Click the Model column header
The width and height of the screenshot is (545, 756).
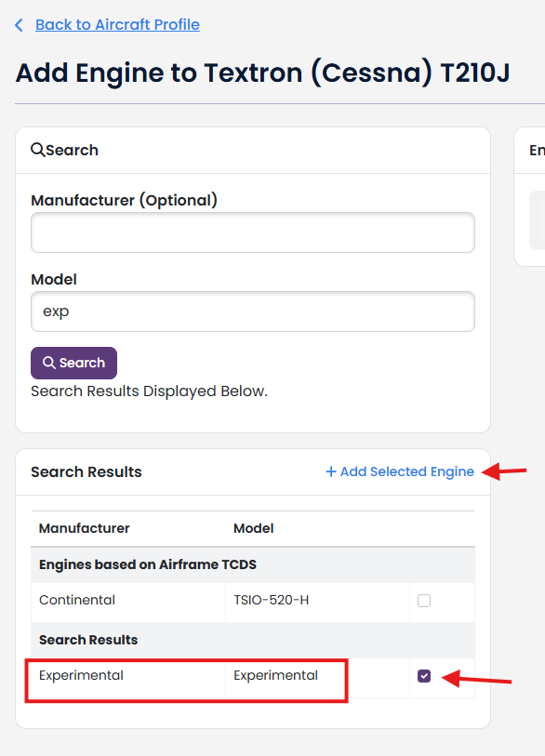pyautogui.click(x=254, y=528)
